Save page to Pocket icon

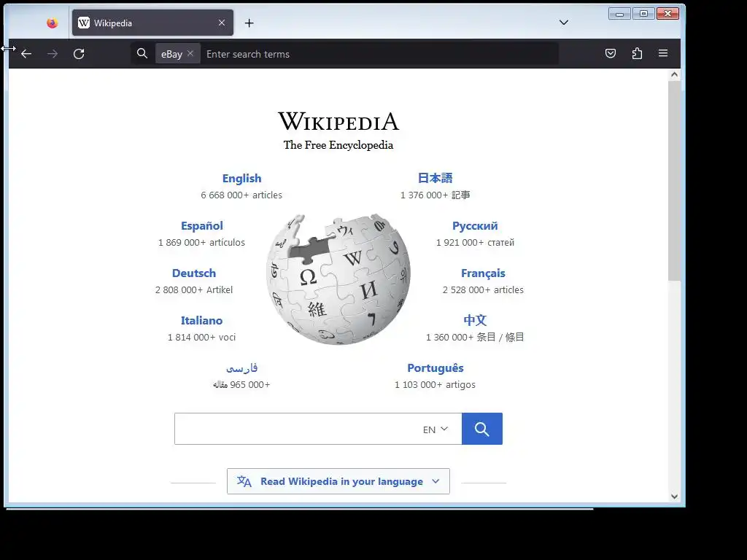[x=611, y=53]
